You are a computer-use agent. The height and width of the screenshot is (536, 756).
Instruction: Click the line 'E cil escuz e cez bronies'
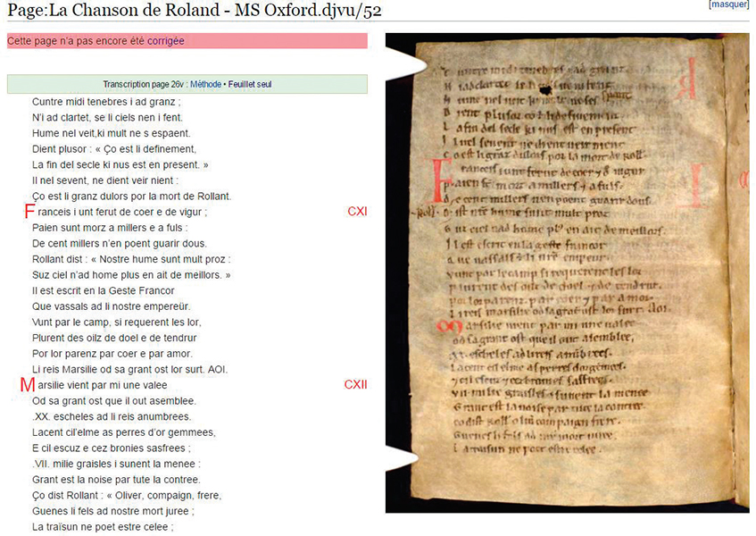click(x=112, y=448)
